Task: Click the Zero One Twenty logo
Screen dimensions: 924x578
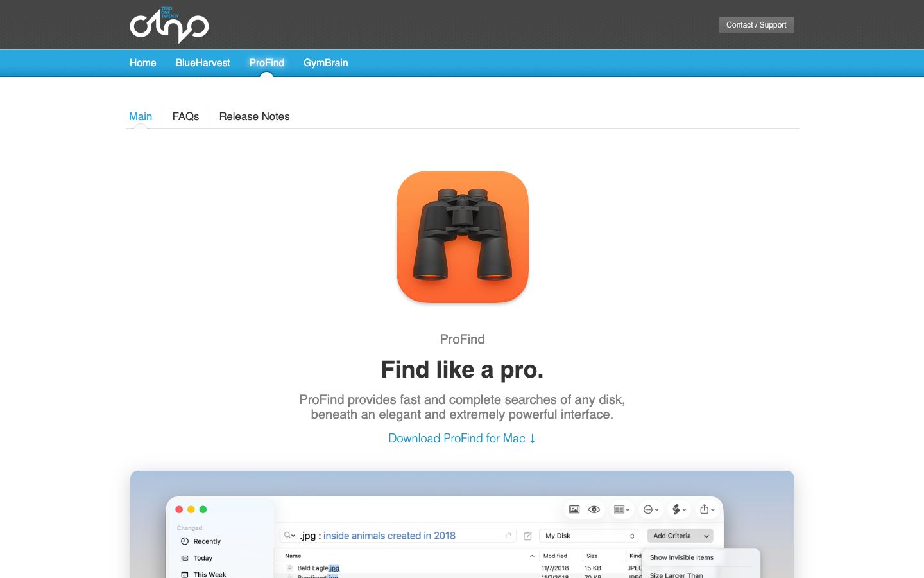Action: [169, 25]
